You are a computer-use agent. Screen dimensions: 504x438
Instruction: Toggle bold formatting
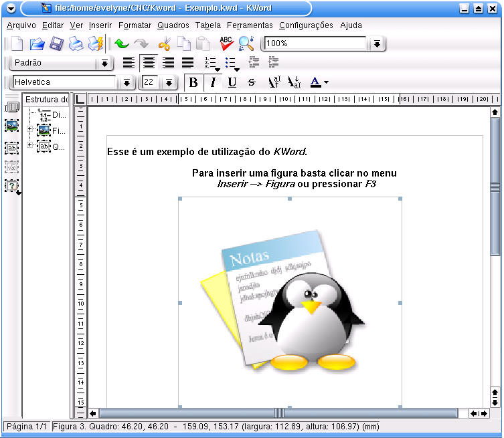click(x=193, y=82)
